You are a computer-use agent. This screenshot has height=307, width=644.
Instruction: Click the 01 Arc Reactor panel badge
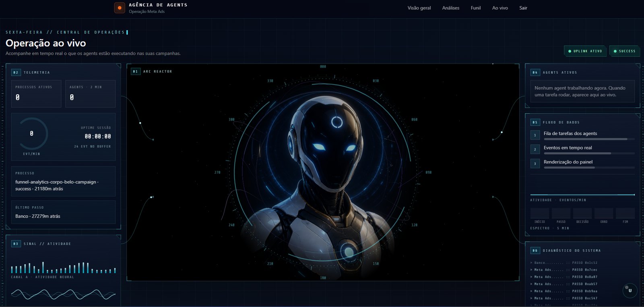tap(135, 71)
